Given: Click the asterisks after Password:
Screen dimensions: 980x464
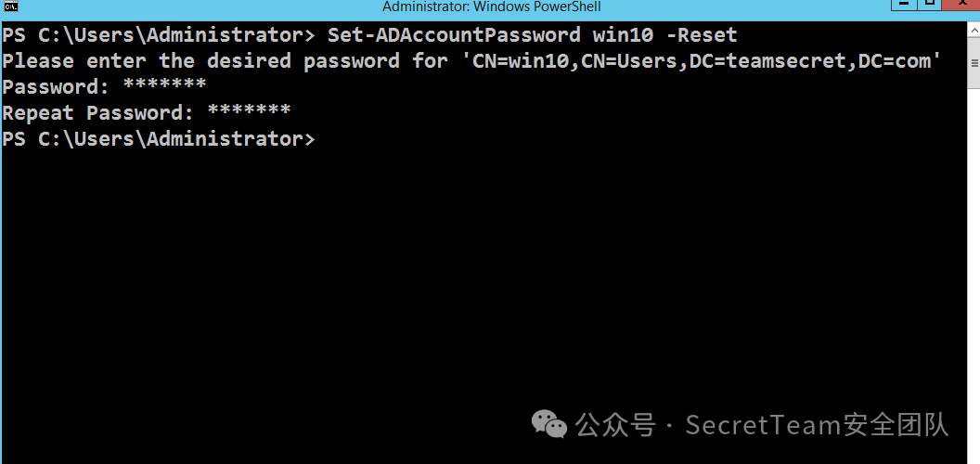Looking at the screenshot, I should (164, 84).
